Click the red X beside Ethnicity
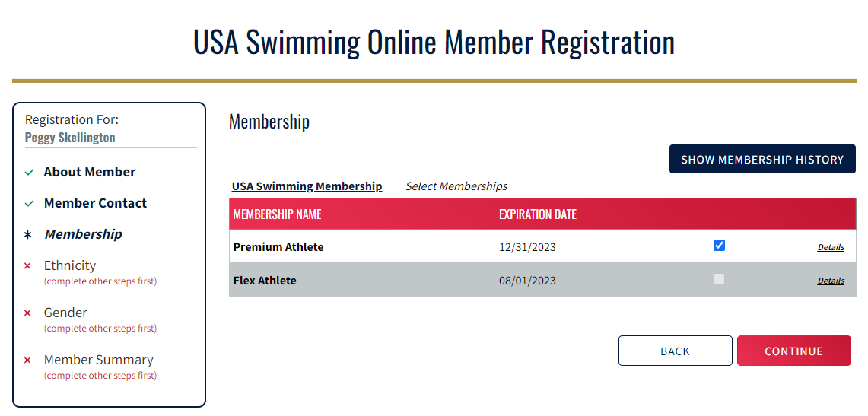The height and width of the screenshot is (416, 868). pyautogui.click(x=28, y=266)
